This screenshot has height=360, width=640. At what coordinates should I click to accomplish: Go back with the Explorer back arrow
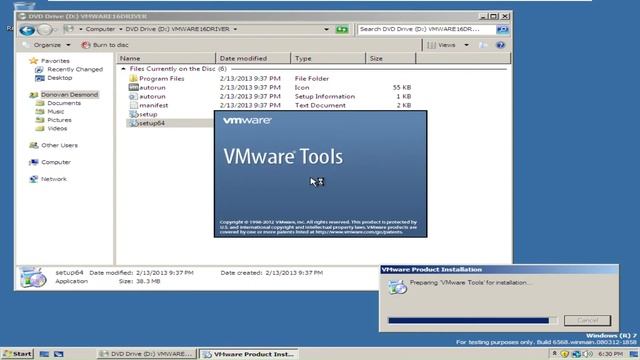click(x=27, y=30)
